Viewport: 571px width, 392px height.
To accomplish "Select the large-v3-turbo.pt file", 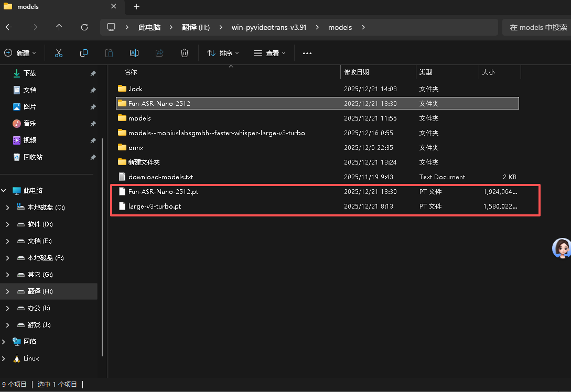I will coord(155,206).
